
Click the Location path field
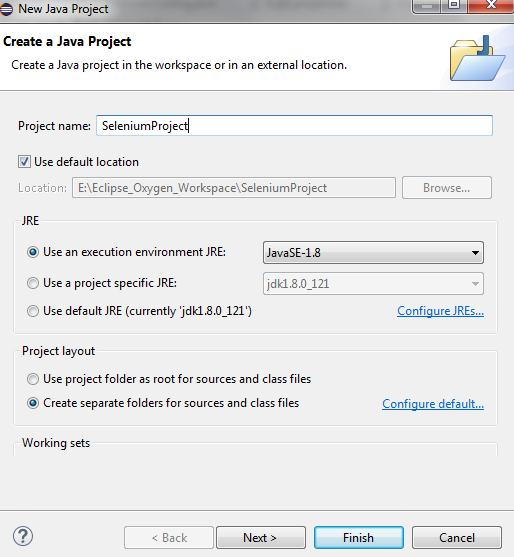tap(234, 188)
